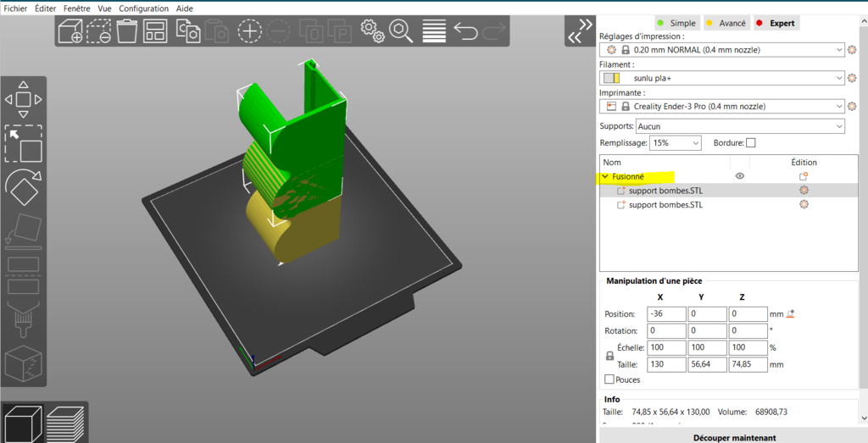The width and height of the screenshot is (868, 443).
Task: Click the Rotation Z input field
Action: point(748,330)
